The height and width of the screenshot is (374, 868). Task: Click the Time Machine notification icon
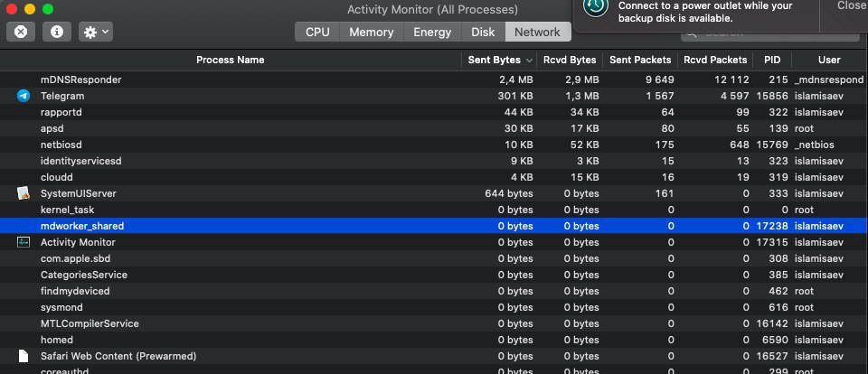point(595,6)
